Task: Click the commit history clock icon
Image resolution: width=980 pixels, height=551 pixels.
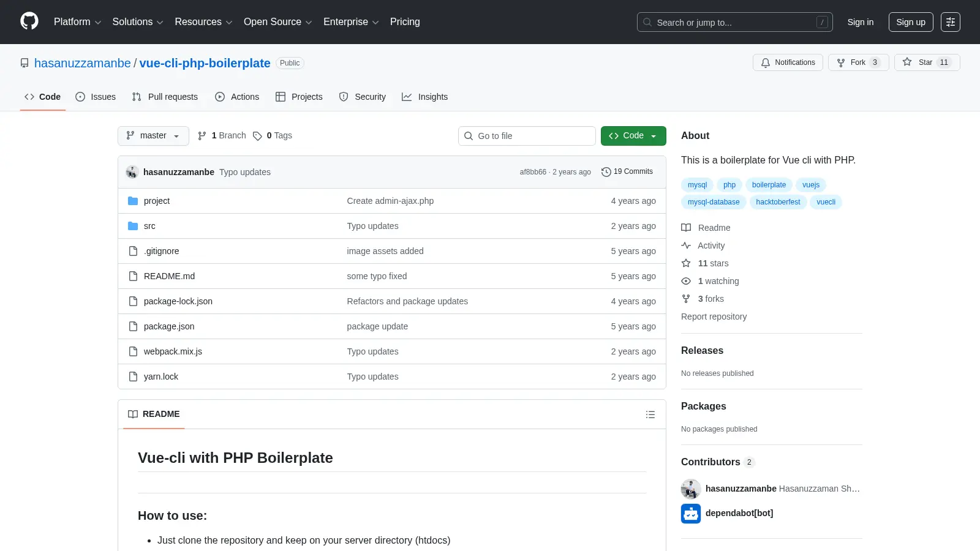Action: pyautogui.click(x=606, y=172)
